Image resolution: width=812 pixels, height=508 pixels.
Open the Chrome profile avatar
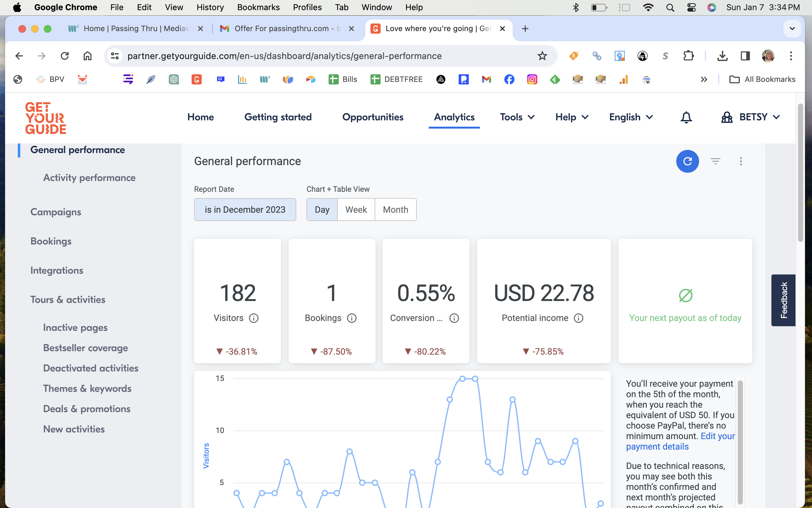[x=768, y=56]
